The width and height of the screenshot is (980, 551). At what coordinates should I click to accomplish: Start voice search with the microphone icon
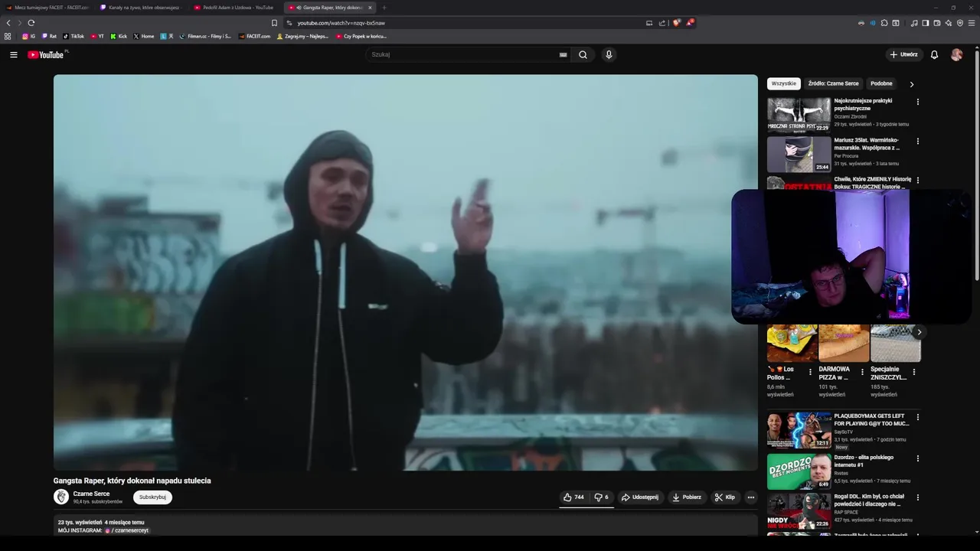[x=609, y=54]
